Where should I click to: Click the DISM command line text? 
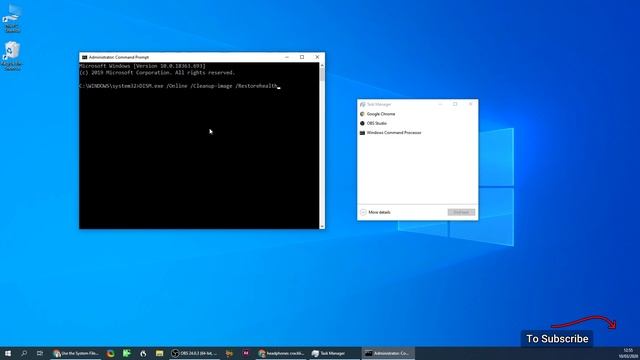(178, 86)
